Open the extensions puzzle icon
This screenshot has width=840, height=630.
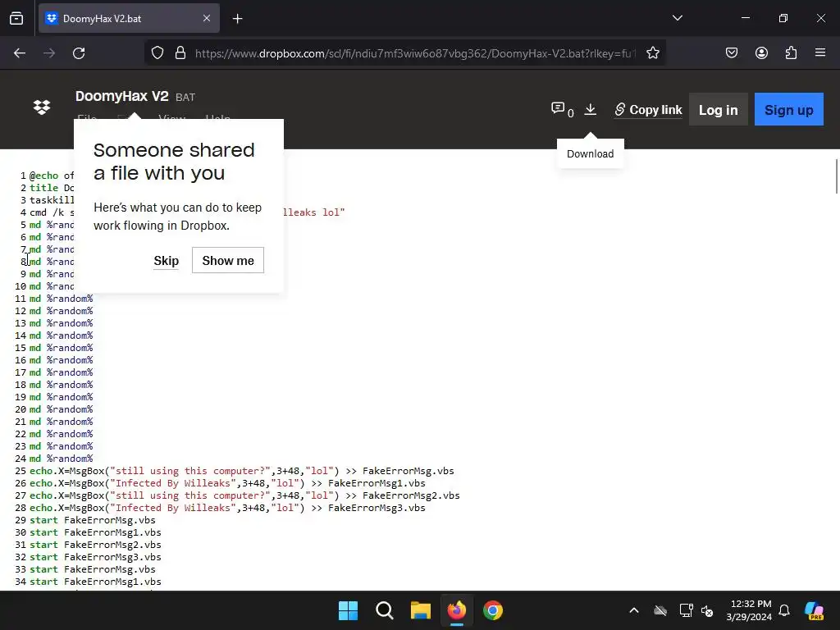[x=791, y=52]
